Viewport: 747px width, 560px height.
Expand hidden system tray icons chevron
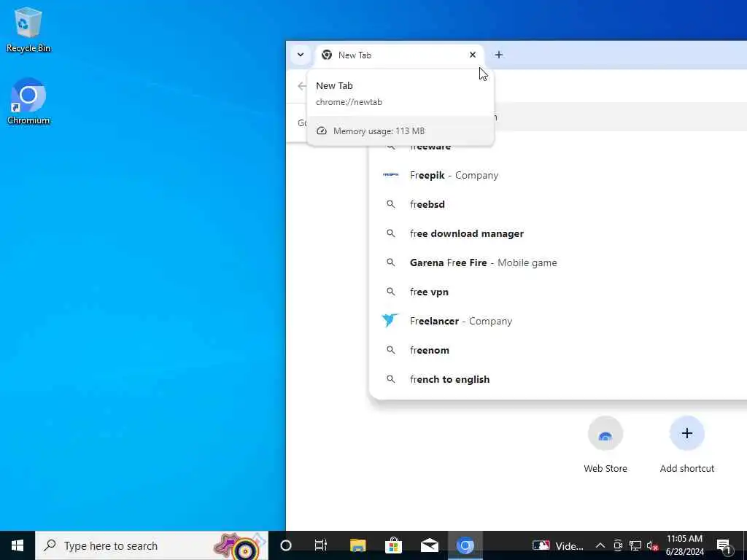[x=600, y=545]
